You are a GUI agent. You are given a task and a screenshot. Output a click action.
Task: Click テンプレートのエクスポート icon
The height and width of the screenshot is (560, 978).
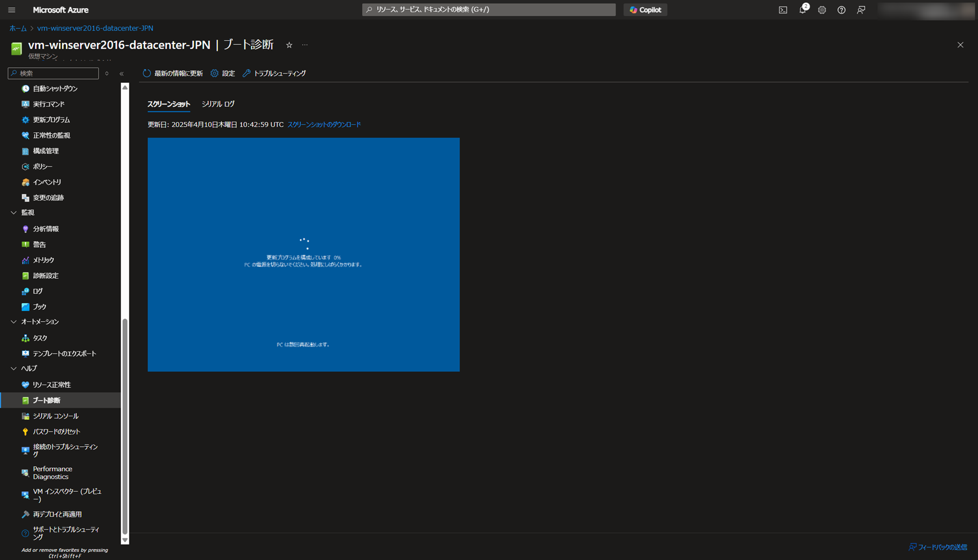25,354
